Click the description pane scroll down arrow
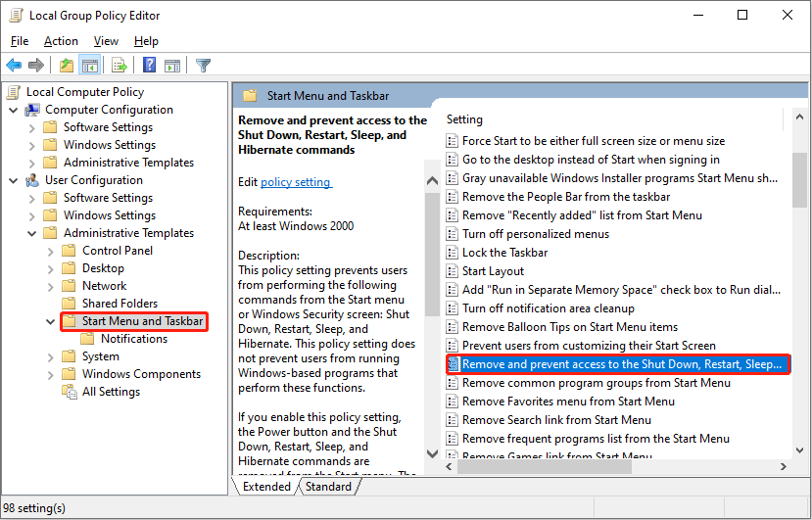The width and height of the screenshot is (812, 520). point(432,453)
